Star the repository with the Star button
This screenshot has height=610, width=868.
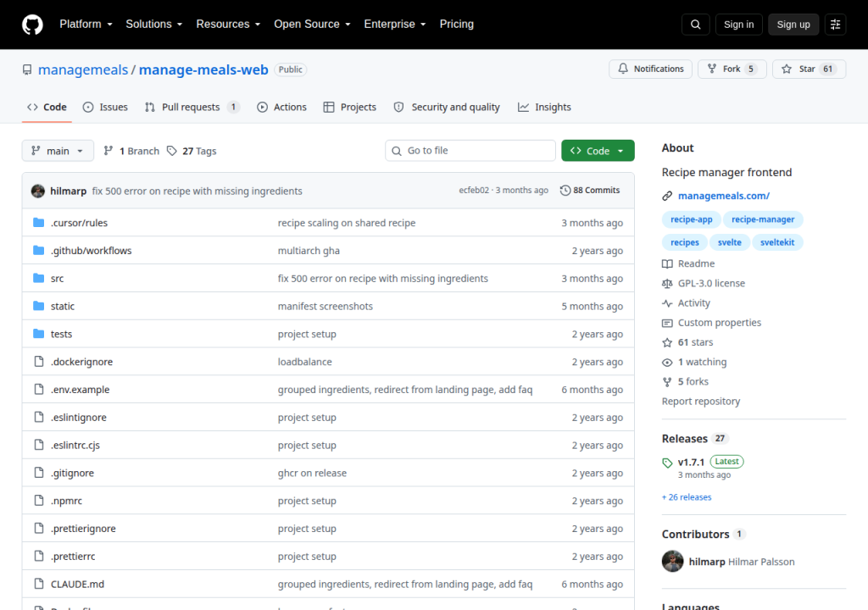point(809,69)
